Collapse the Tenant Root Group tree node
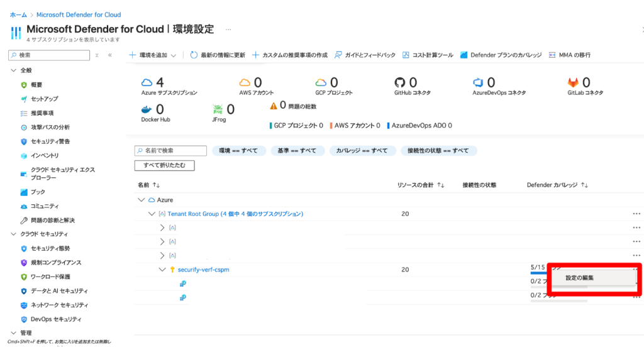This screenshot has width=644, height=350. [152, 214]
